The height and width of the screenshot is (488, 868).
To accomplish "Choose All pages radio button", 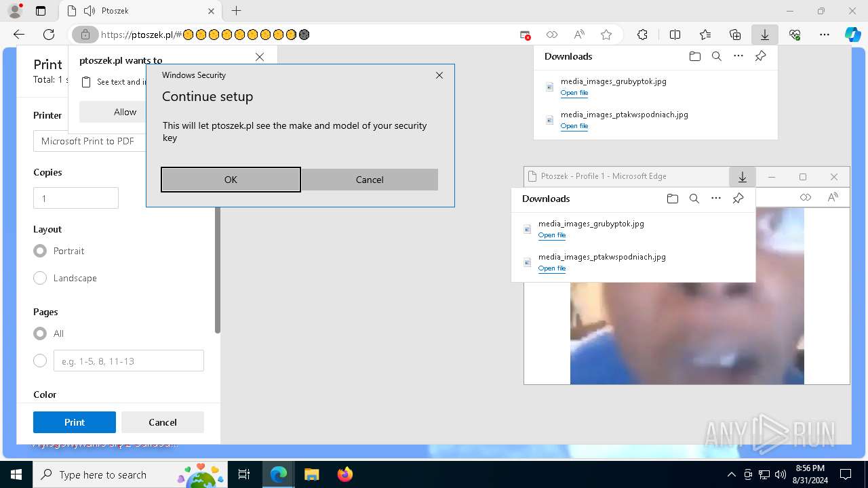I will 40,333.
